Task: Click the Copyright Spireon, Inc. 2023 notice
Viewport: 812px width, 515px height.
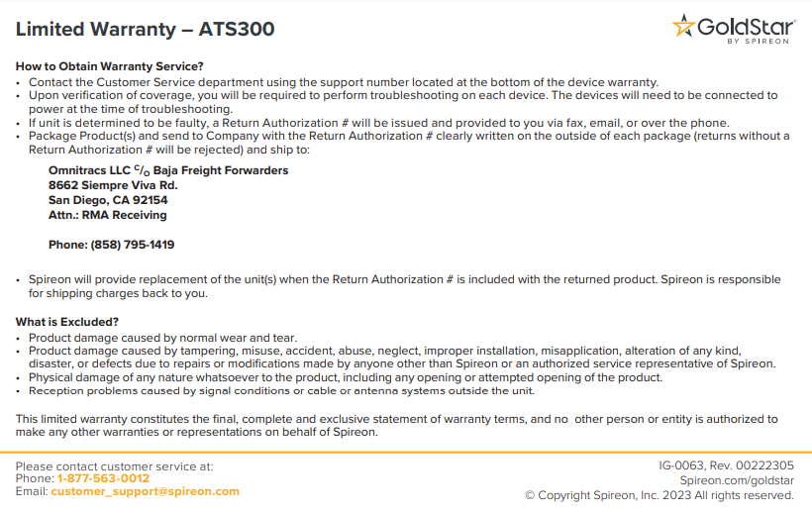Action: pyautogui.click(x=660, y=495)
